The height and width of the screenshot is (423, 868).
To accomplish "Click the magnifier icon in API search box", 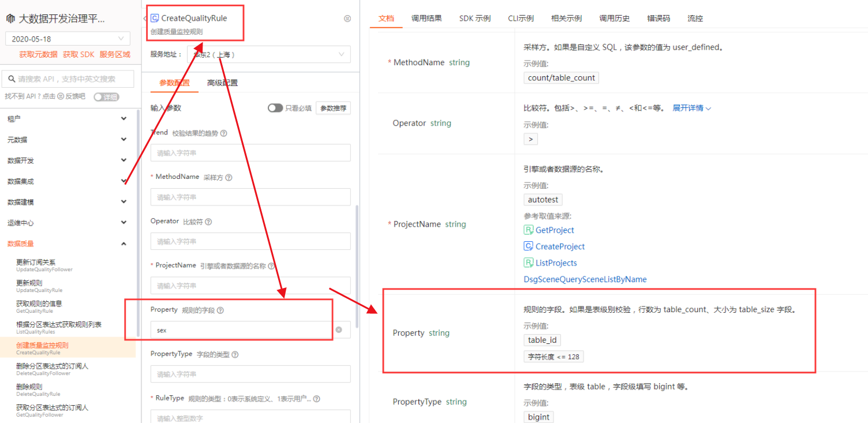I will click(12, 79).
